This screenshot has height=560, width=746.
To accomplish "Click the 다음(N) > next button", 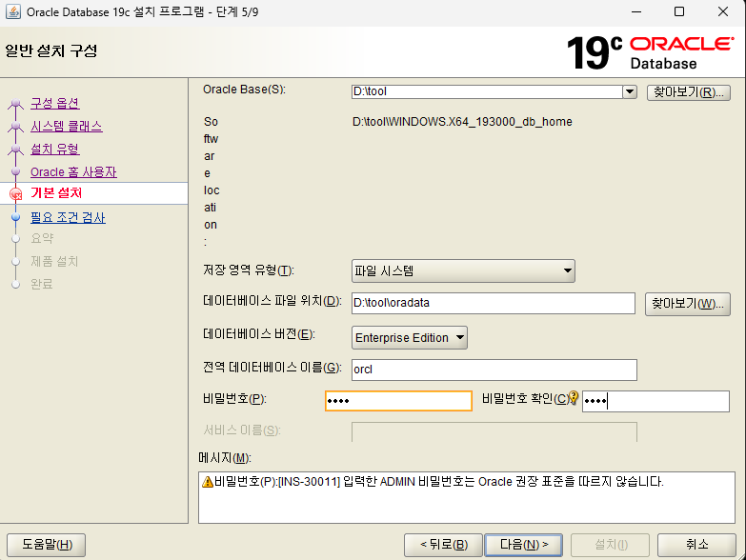I will (523, 545).
